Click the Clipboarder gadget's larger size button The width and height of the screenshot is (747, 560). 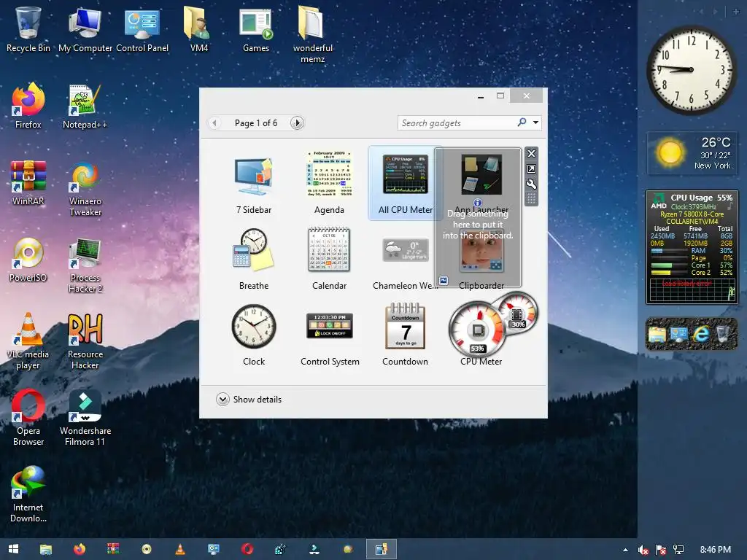531,168
